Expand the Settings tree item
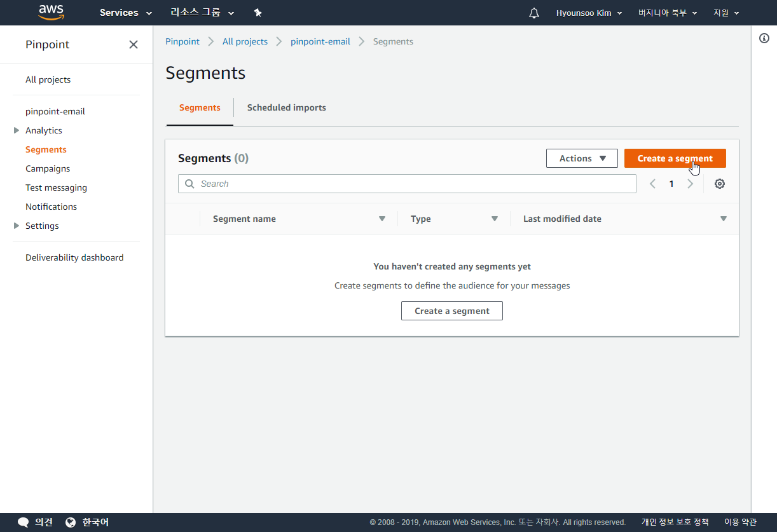Image resolution: width=777 pixels, height=532 pixels. pyautogui.click(x=17, y=226)
